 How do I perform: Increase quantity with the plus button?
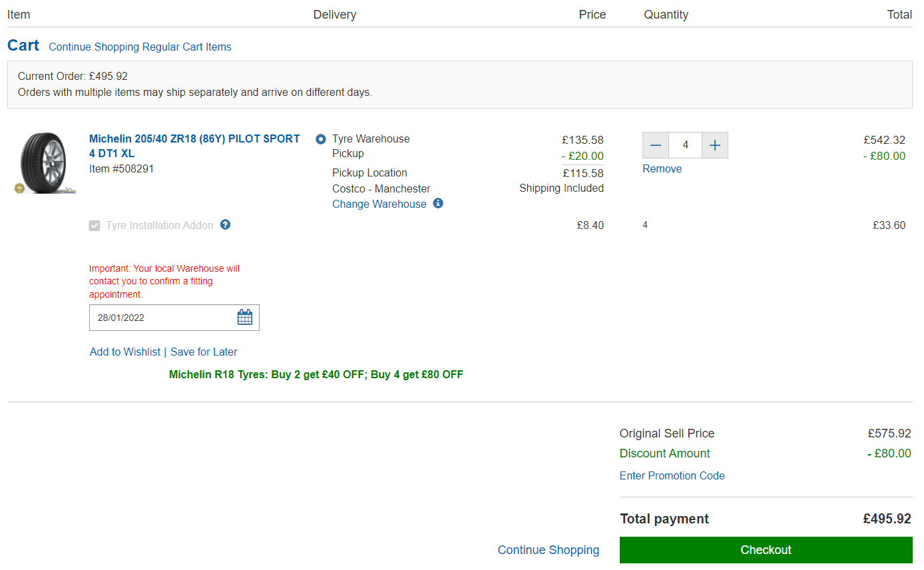click(x=715, y=145)
